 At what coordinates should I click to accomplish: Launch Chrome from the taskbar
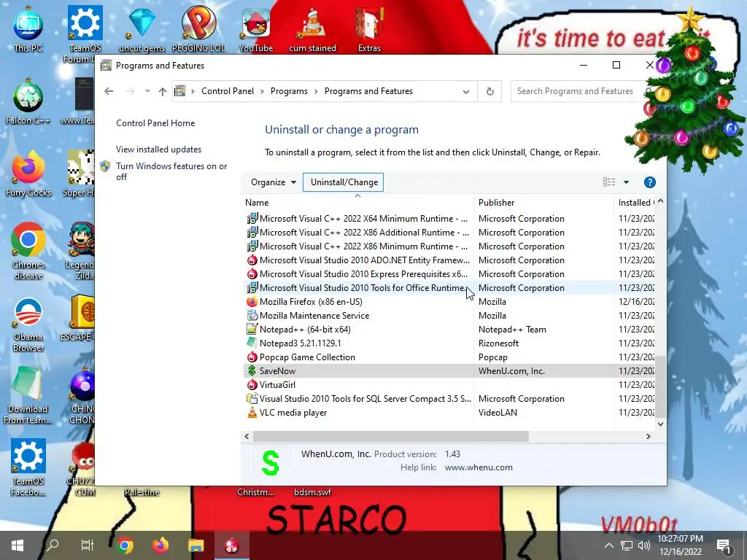click(x=125, y=545)
